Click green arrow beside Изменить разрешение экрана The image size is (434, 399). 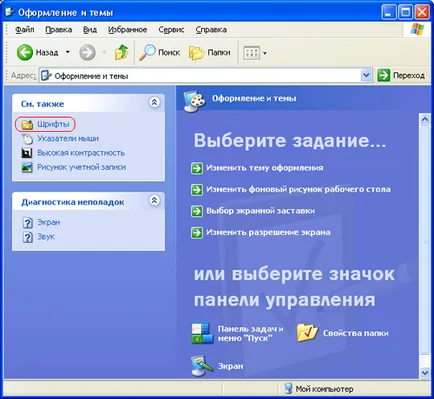(x=197, y=233)
